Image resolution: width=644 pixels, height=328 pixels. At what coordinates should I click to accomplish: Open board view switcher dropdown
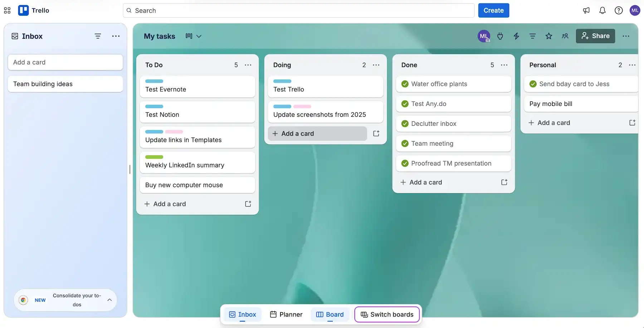coord(194,36)
